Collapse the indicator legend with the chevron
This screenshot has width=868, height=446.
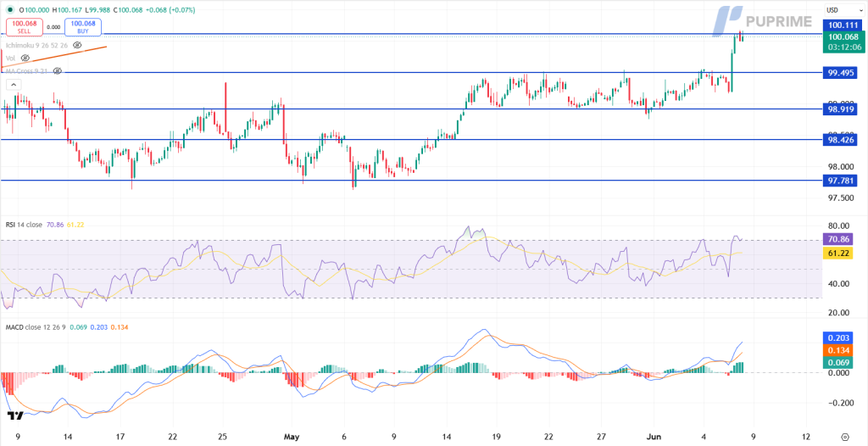coord(14,85)
